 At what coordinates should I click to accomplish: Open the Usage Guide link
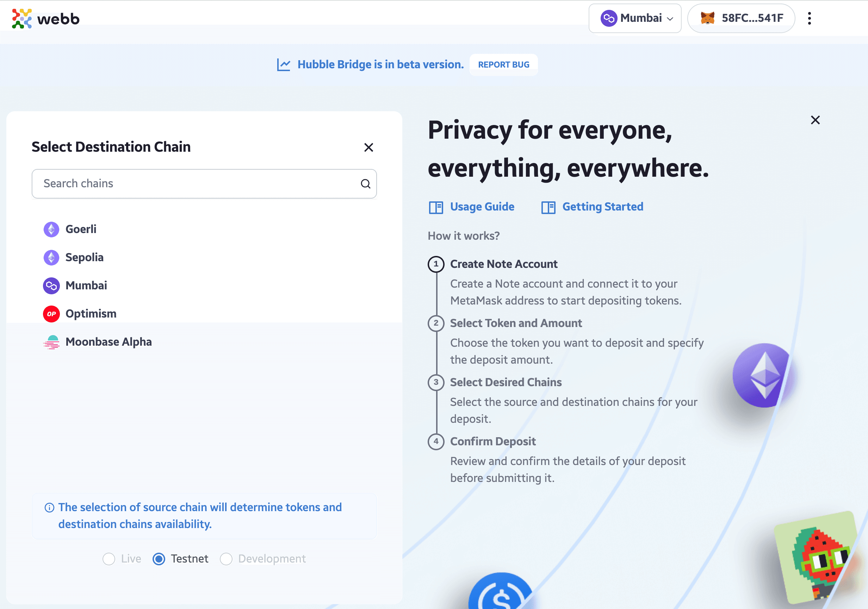[482, 207]
